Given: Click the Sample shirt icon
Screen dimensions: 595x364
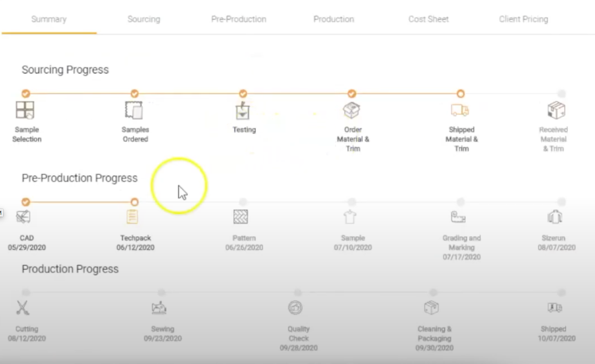Looking at the screenshot, I should pyautogui.click(x=350, y=217).
